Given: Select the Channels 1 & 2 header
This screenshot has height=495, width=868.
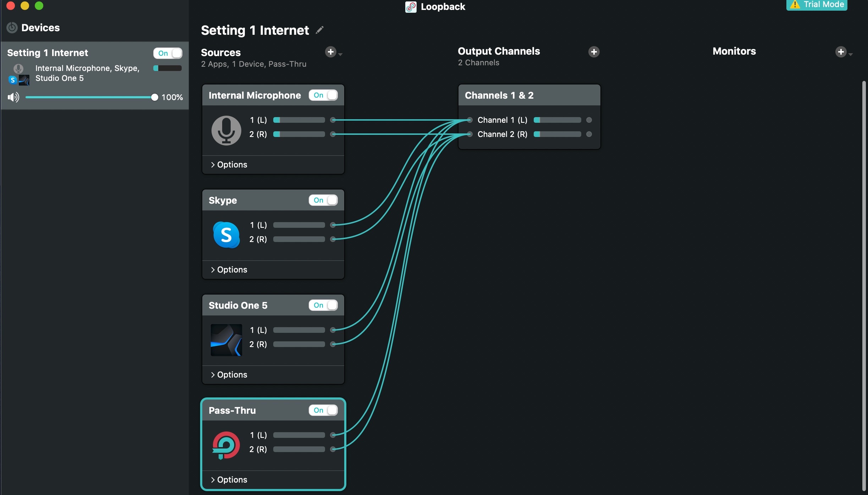Looking at the screenshot, I should pos(529,95).
